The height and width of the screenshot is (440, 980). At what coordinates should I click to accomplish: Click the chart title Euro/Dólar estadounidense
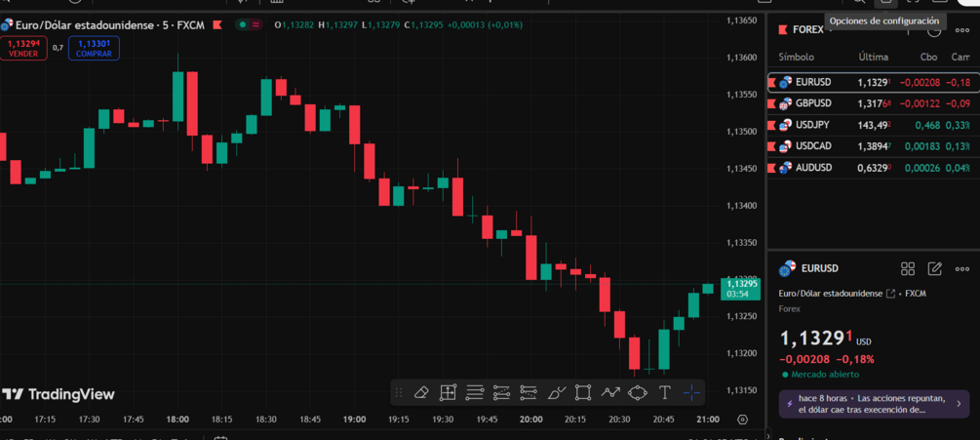coord(83,25)
